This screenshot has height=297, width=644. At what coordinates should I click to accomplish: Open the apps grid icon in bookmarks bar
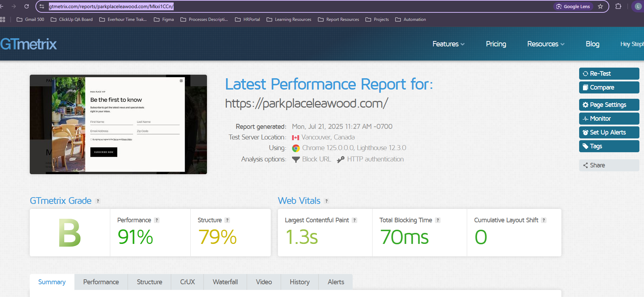tap(2, 19)
